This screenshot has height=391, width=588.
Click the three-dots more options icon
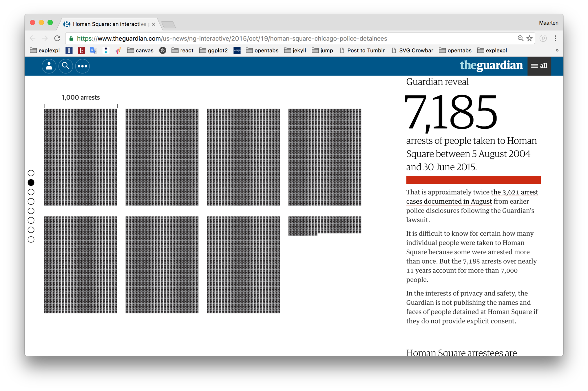point(83,66)
